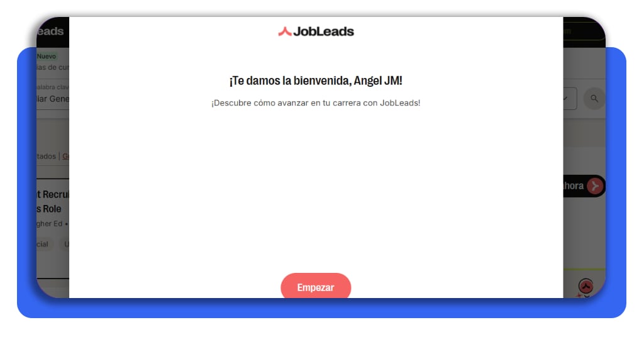Click the green Nuevo badge
Viewport: 644px width, 337px height.
pyautogui.click(x=47, y=56)
